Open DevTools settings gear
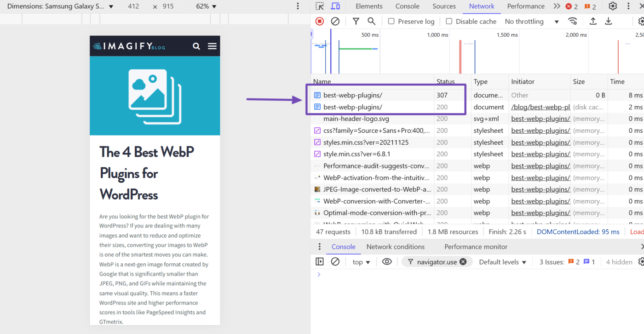This screenshot has height=334, width=644. (x=613, y=6)
